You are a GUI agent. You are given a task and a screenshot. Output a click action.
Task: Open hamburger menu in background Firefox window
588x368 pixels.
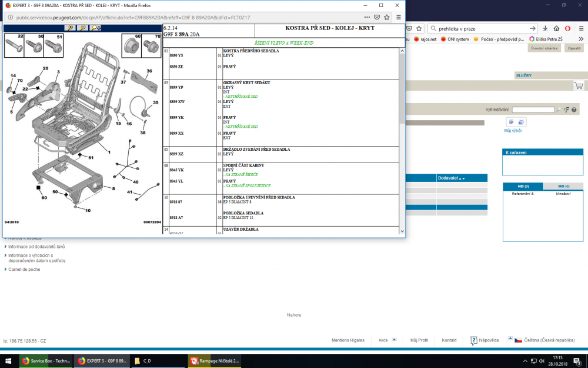click(581, 28)
